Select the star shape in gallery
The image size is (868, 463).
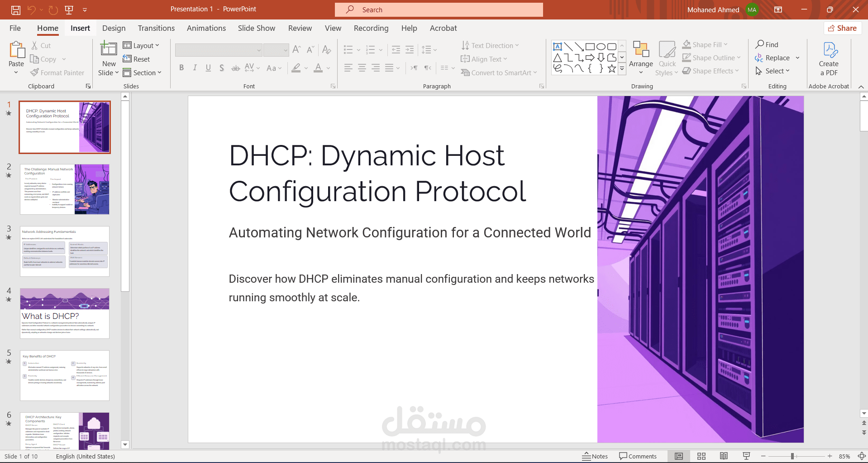612,68
